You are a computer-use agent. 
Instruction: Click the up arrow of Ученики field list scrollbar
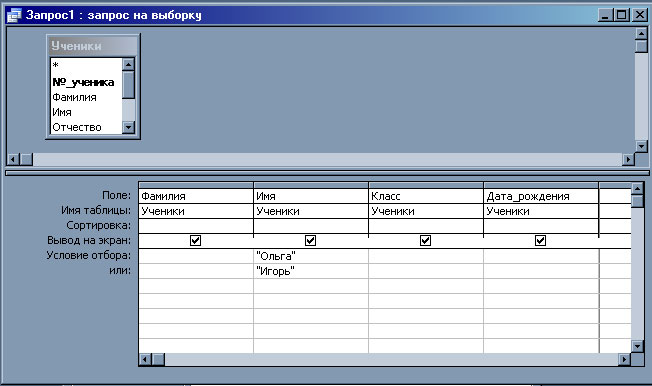pos(128,64)
